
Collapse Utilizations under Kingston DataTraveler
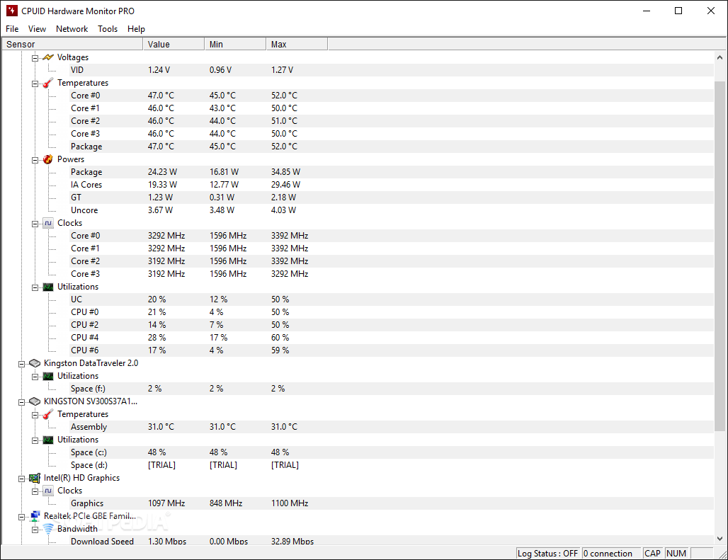pyautogui.click(x=35, y=377)
